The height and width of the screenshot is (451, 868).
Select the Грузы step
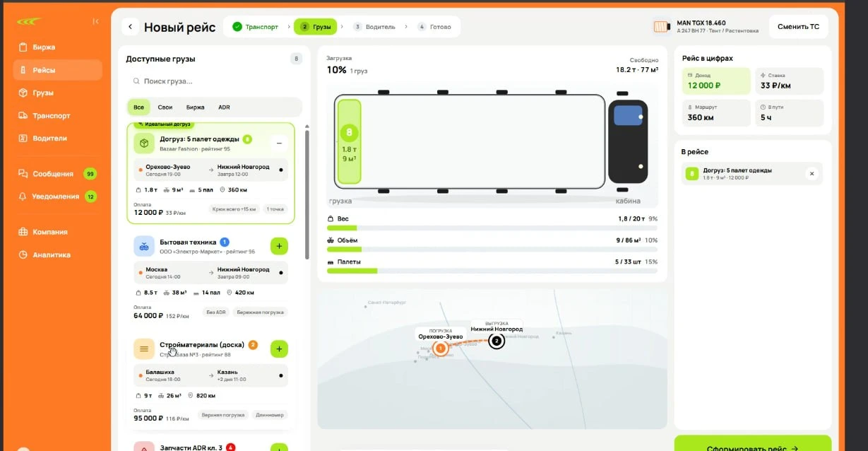coord(315,27)
